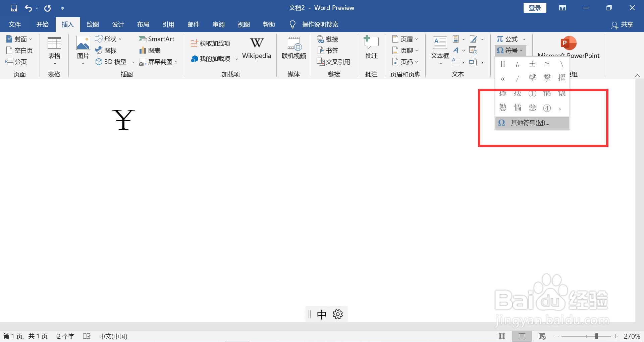Screen dimensions: 644x342
Task: Insert a SmartArt graphic
Action: click(157, 39)
